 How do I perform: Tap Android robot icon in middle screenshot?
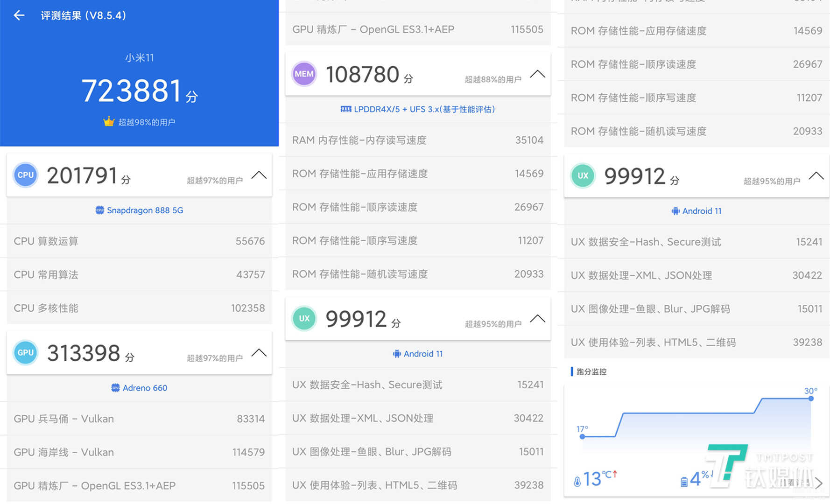click(x=397, y=354)
